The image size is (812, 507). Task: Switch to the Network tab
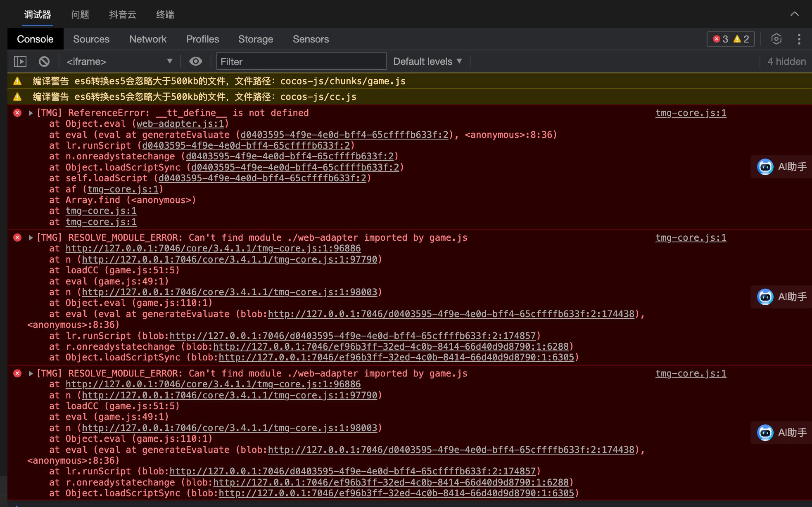point(147,39)
